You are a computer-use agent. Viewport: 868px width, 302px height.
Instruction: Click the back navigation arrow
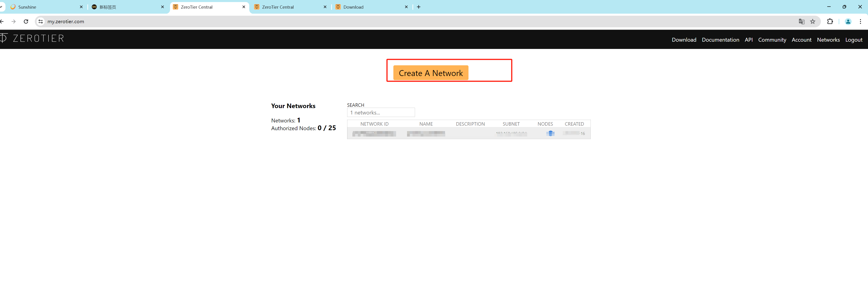click(x=2, y=21)
